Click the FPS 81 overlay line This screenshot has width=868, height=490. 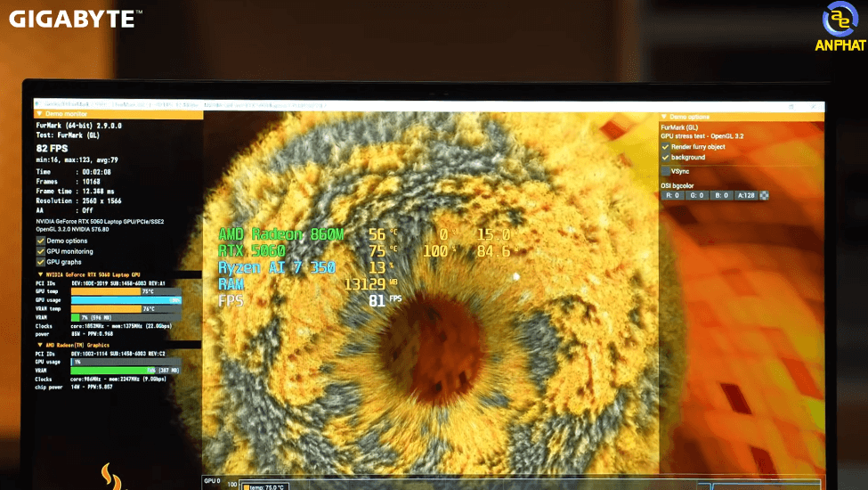click(x=310, y=300)
